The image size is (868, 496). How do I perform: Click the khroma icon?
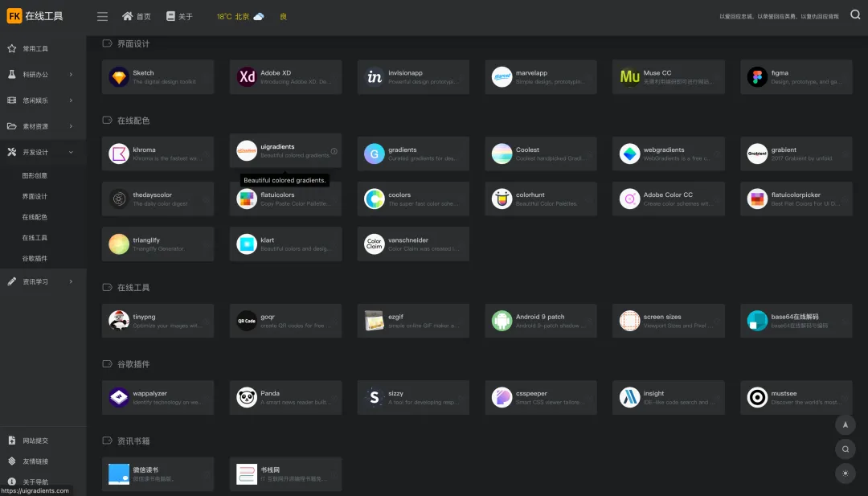click(x=119, y=154)
